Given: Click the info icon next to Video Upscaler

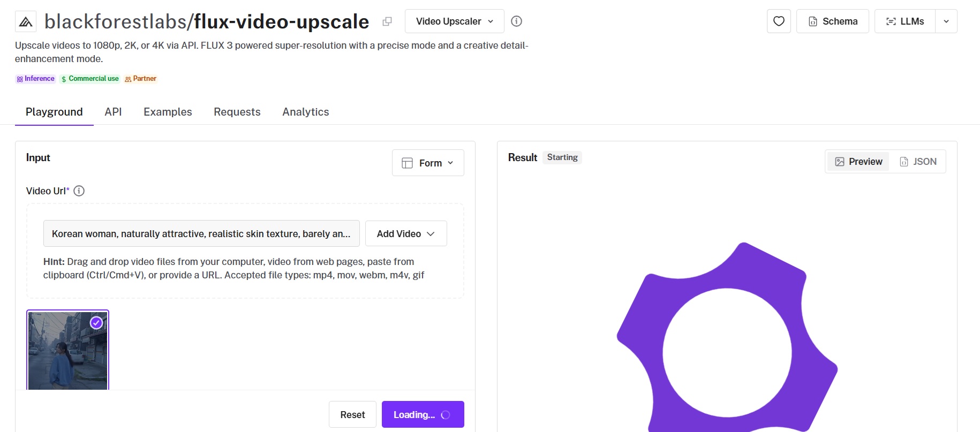Looking at the screenshot, I should (x=516, y=21).
